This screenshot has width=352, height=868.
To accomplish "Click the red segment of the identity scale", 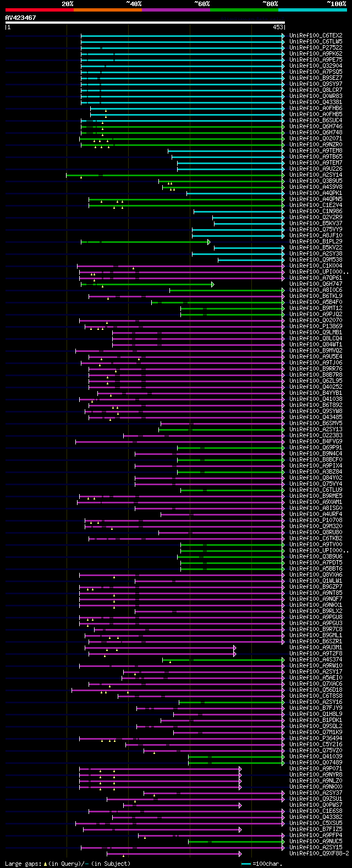I will pos(40,10).
